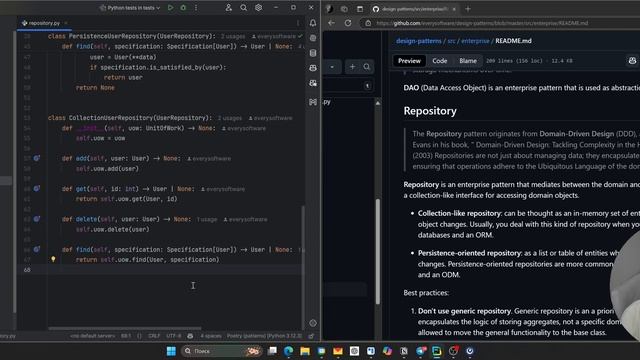Open GitHub Copilot button on file header

(x=632, y=61)
